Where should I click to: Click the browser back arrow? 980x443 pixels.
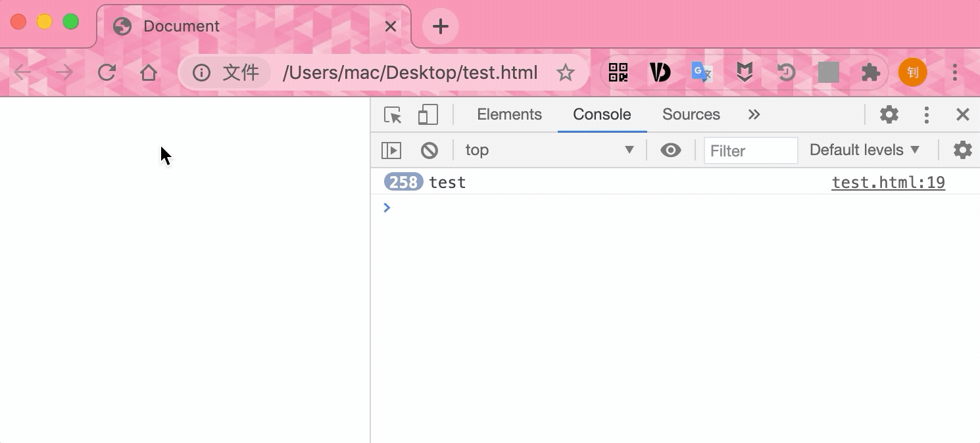[22, 72]
